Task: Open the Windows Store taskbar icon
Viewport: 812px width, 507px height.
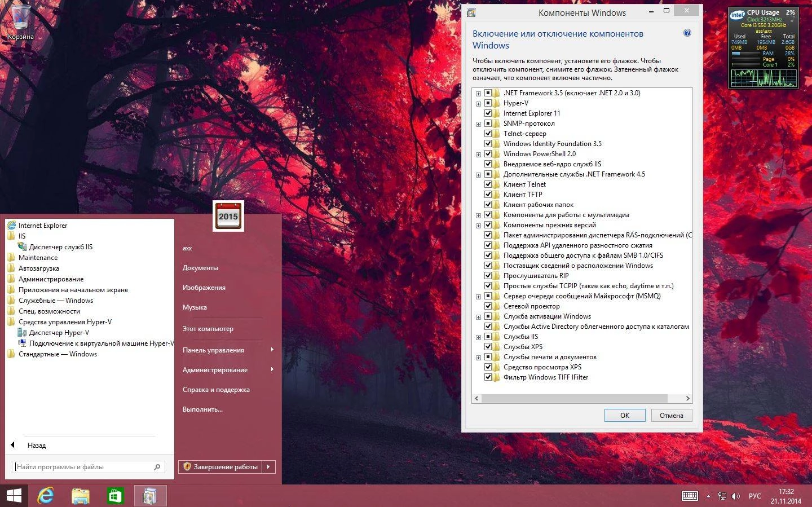Action: (x=115, y=496)
